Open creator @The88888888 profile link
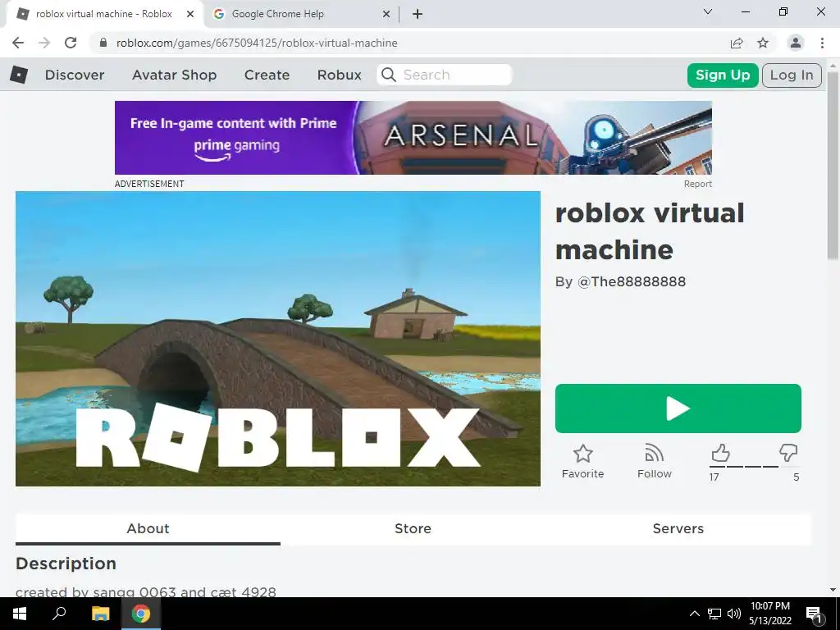 631,282
